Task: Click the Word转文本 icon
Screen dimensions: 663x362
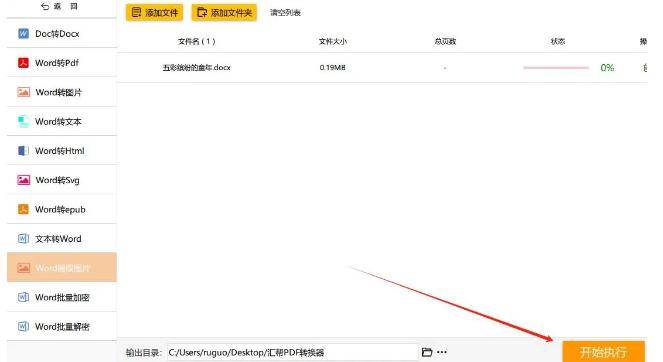Action: click(23, 121)
